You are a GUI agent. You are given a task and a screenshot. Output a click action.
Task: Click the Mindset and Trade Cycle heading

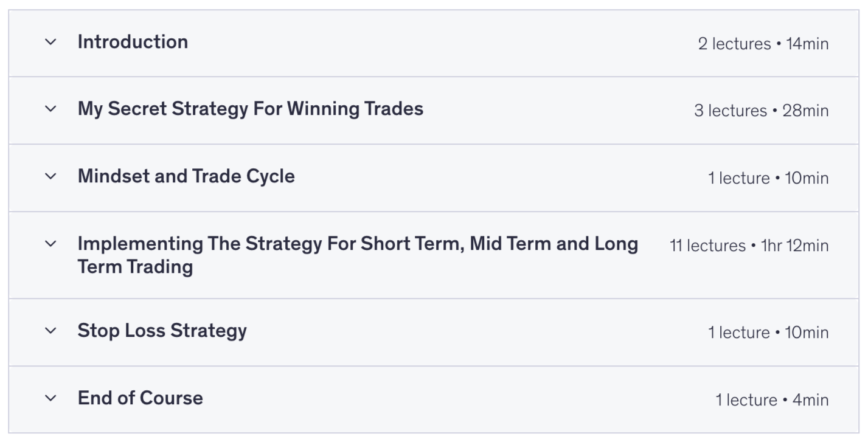pyautogui.click(x=186, y=176)
